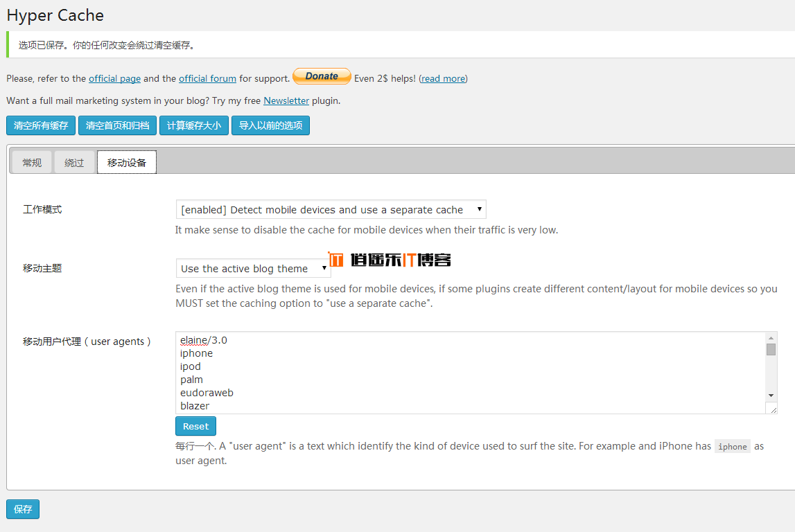
Task: Click the 保存 save button
Action: tap(23, 509)
